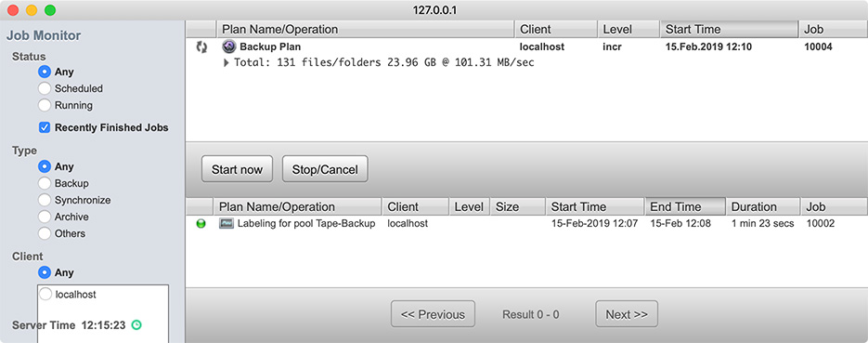The image size is (868, 343).
Task: Click the green status indicator for Labeling job
Action: pos(201,224)
